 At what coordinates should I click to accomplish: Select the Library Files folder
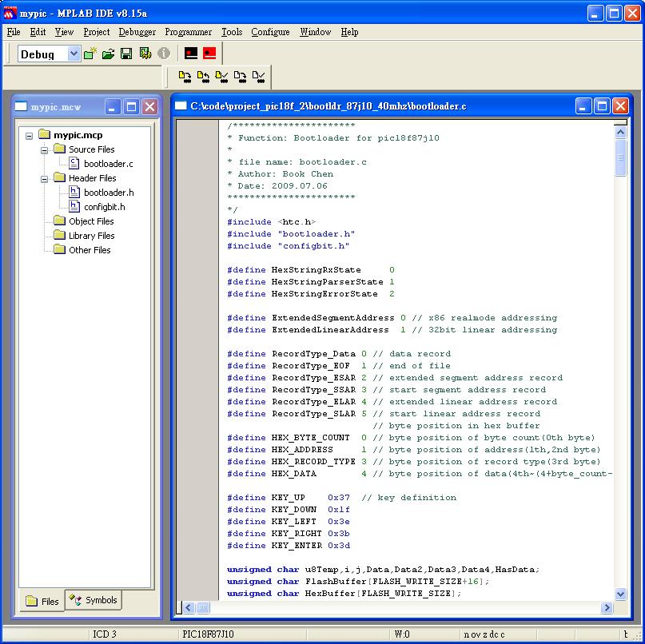click(x=91, y=236)
